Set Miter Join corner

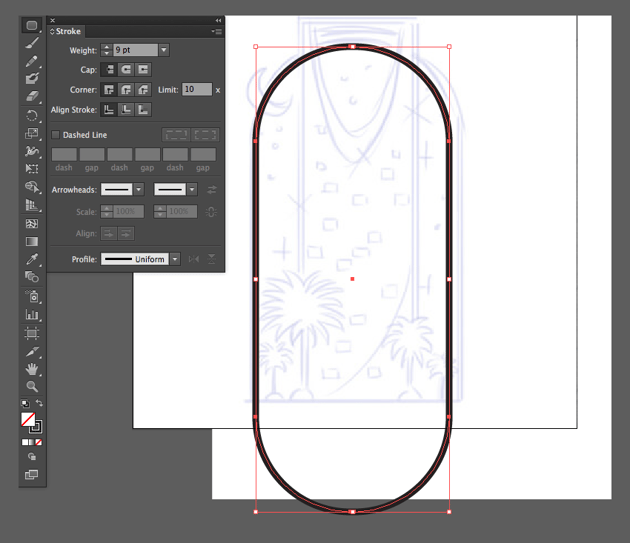[109, 89]
